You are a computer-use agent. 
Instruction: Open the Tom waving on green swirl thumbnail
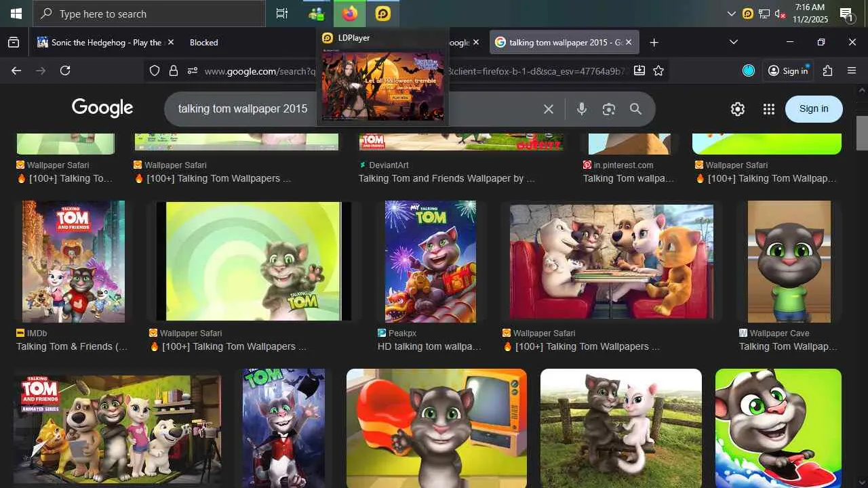pos(254,261)
